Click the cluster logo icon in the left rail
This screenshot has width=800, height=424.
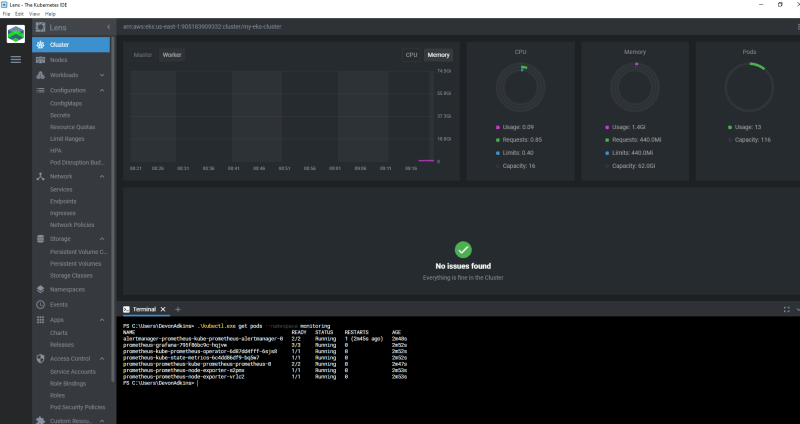coord(16,34)
